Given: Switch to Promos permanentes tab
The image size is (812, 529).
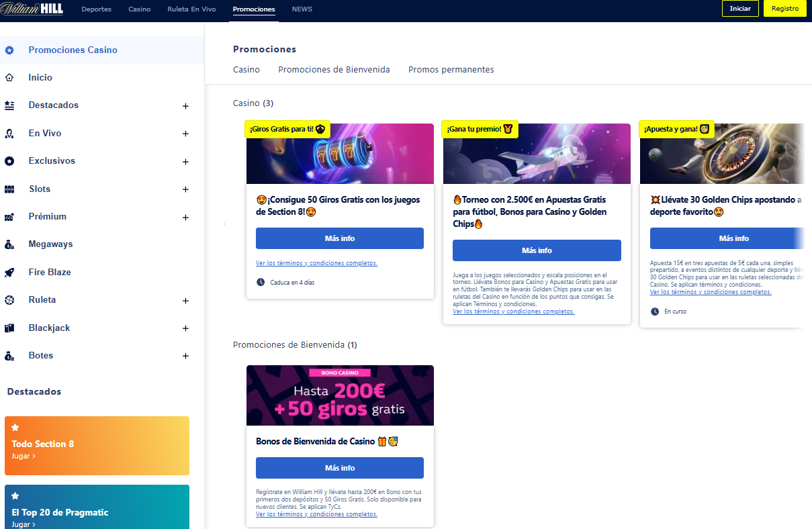Looking at the screenshot, I should coord(451,70).
